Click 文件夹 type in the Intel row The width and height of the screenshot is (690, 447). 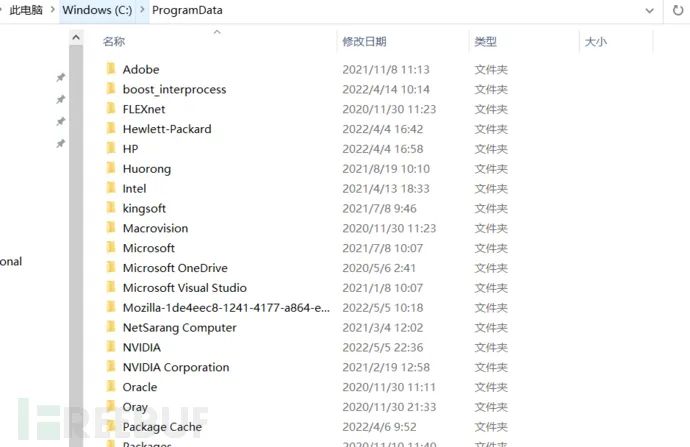click(491, 188)
